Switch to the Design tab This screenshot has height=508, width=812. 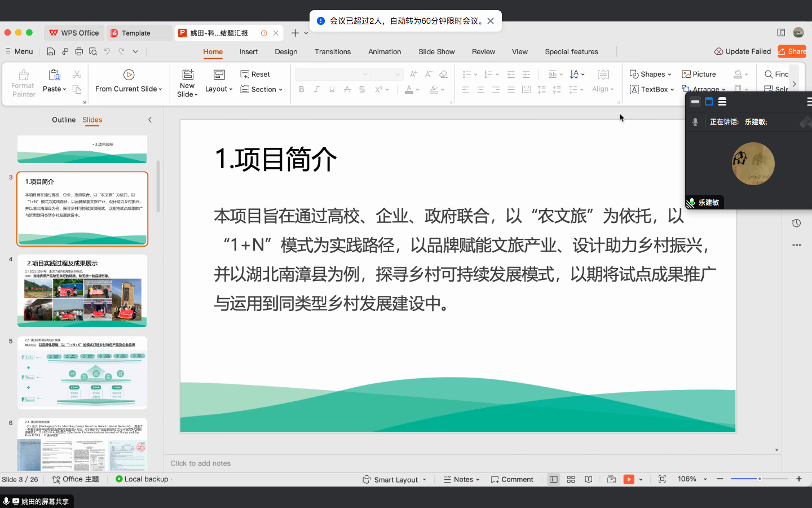pyautogui.click(x=286, y=51)
